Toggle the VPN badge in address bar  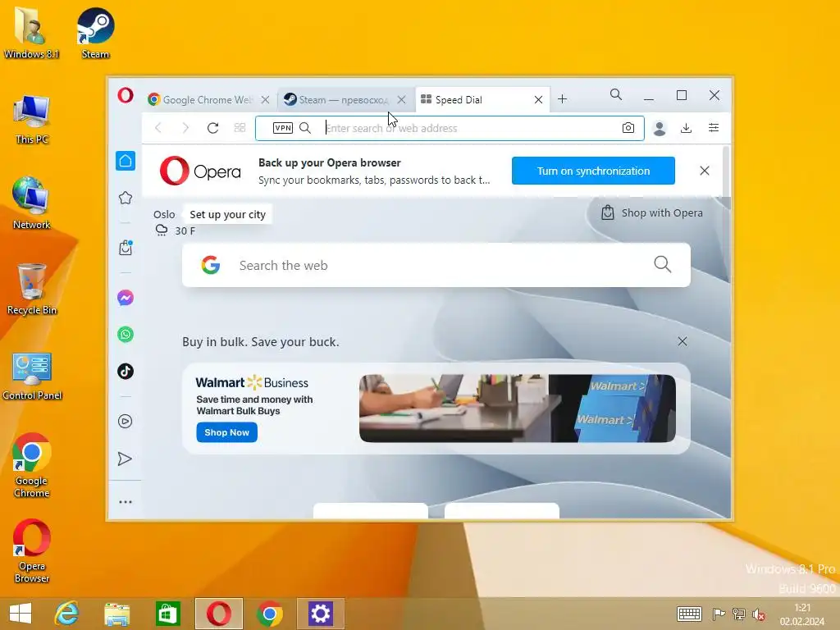tap(283, 128)
